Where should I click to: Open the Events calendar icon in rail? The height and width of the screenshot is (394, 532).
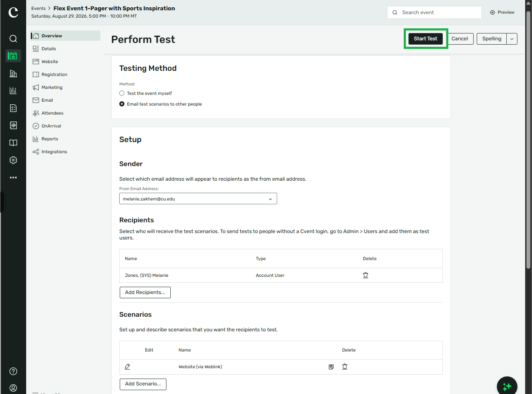[13, 56]
